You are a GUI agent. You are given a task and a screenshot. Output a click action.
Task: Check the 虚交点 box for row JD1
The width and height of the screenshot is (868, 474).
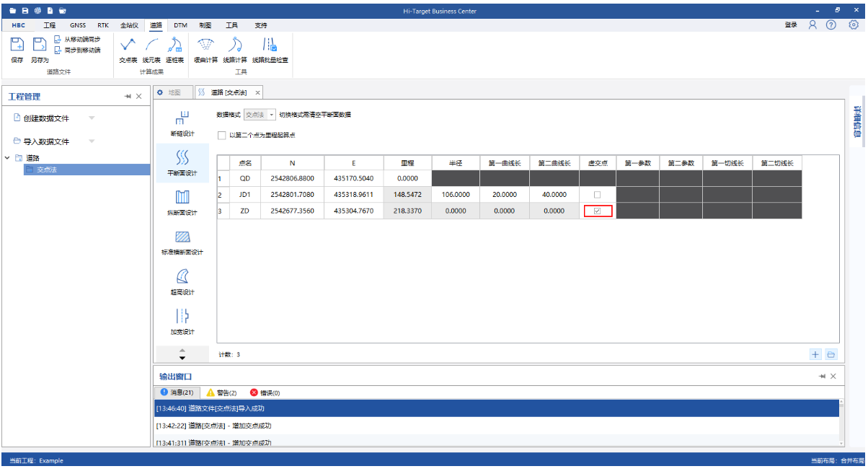point(597,195)
